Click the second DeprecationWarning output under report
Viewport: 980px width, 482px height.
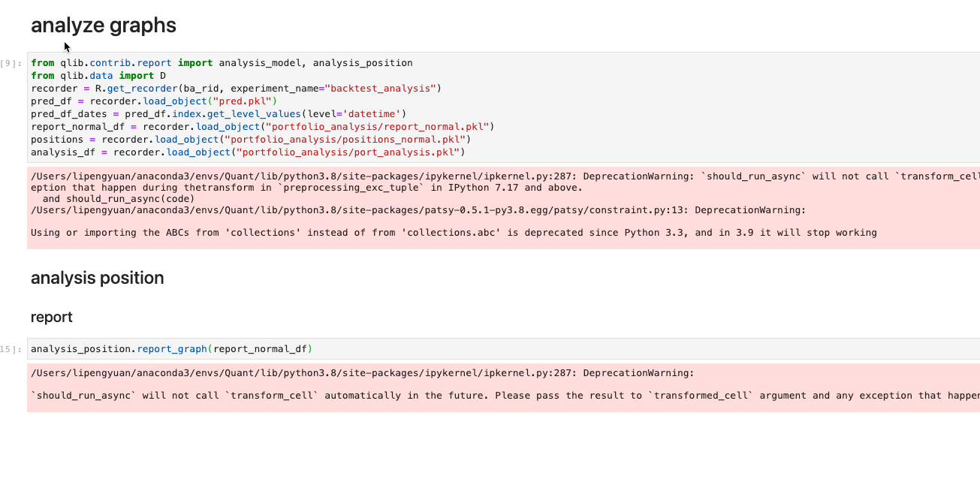[x=503, y=388]
